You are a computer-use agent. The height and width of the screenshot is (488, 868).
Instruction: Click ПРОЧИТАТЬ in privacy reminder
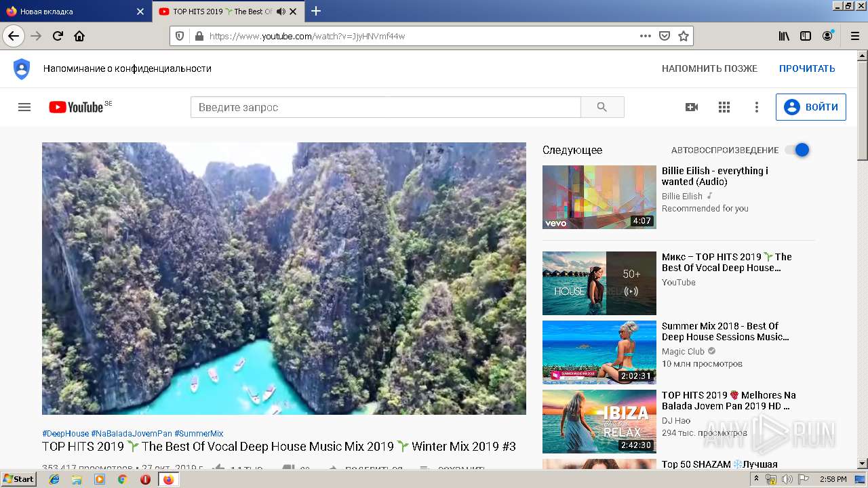coord(807,68)
